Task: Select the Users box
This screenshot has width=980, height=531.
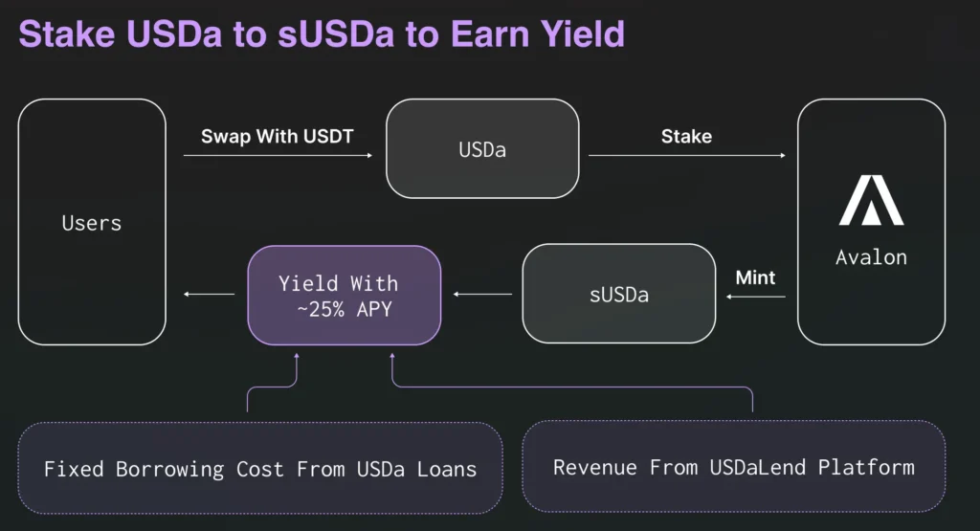Action: click(92, 222)
